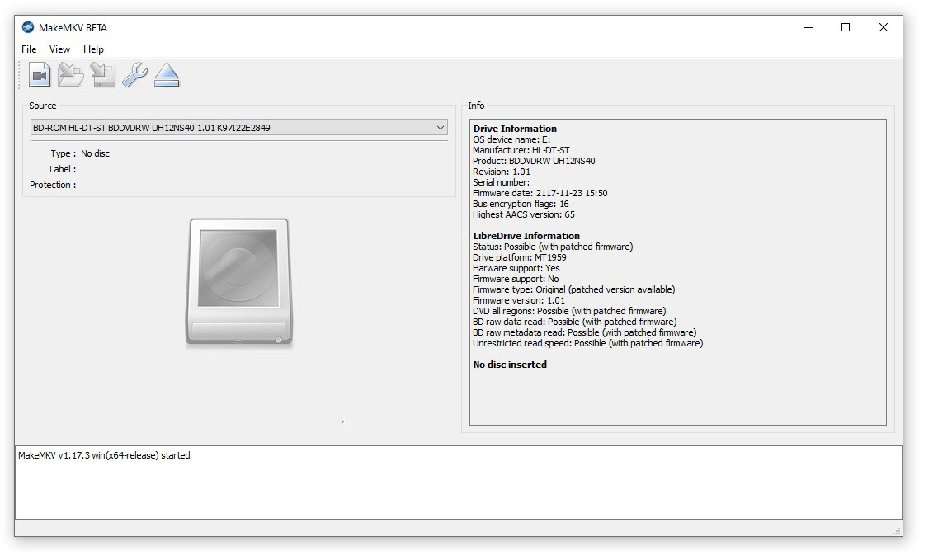Image resolution: width=938 pixels, height=560 pixels.
Task: Click the Open video files toolbar icon
Action: point(40,75)
